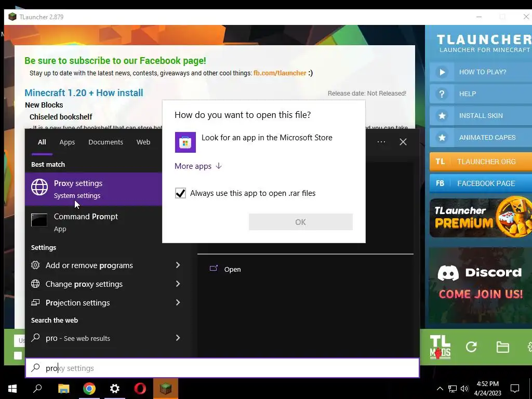Open the TL Mods icon in TLauncher

[440, 347]
